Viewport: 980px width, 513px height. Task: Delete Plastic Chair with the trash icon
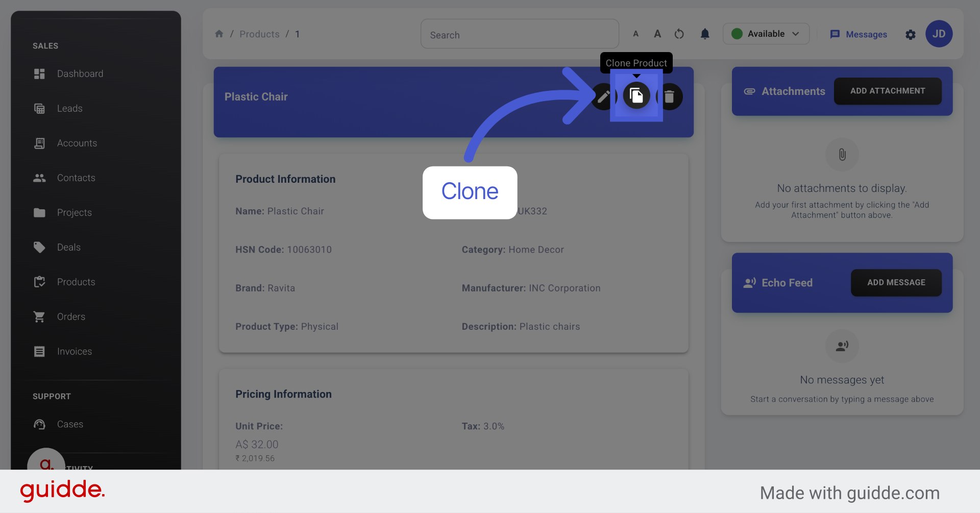[x=670, y=96]
